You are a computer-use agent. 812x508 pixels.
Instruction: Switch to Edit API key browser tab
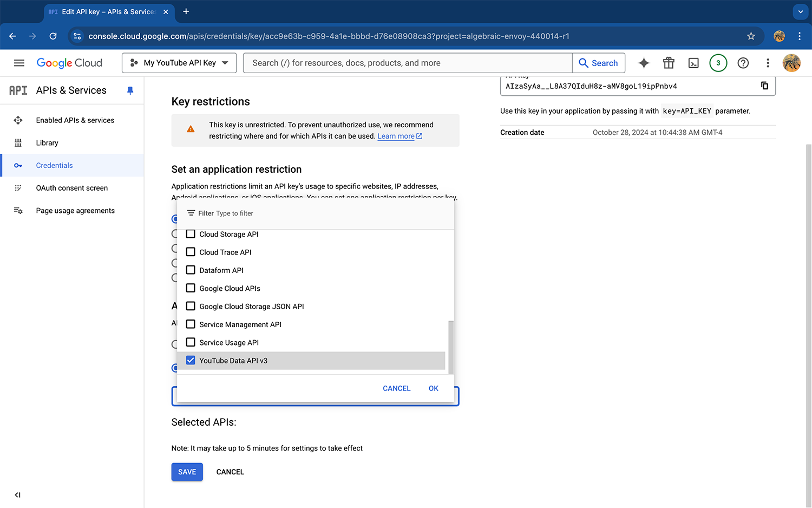coord(108,12)
